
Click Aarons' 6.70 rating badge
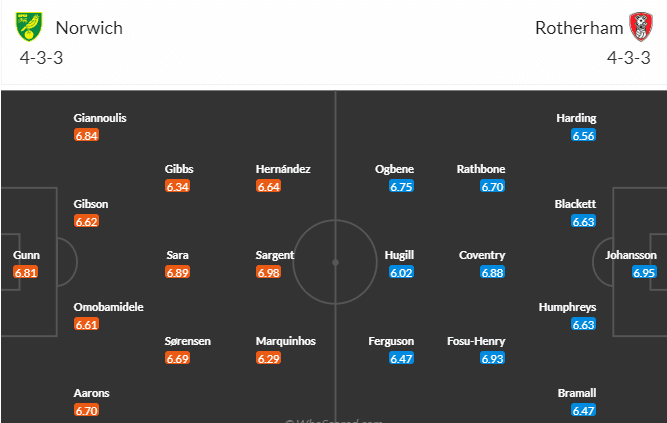tap(86, 410)
